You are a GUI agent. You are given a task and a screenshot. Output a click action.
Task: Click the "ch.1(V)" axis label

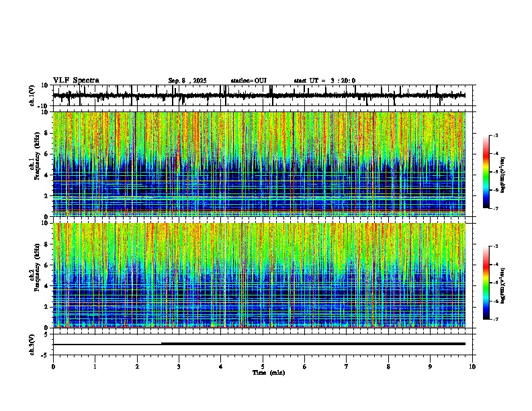pos(32,95)
